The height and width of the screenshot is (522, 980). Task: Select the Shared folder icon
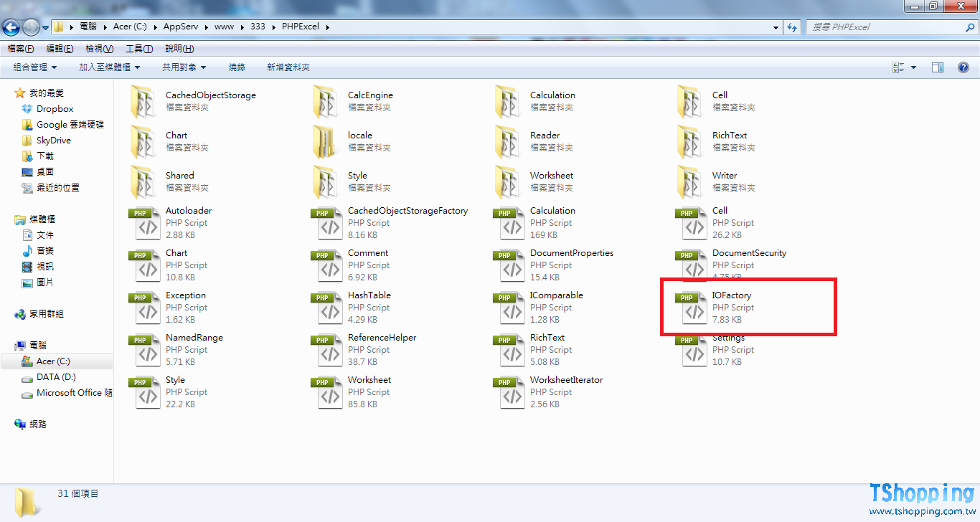click(x=143, y=182)
